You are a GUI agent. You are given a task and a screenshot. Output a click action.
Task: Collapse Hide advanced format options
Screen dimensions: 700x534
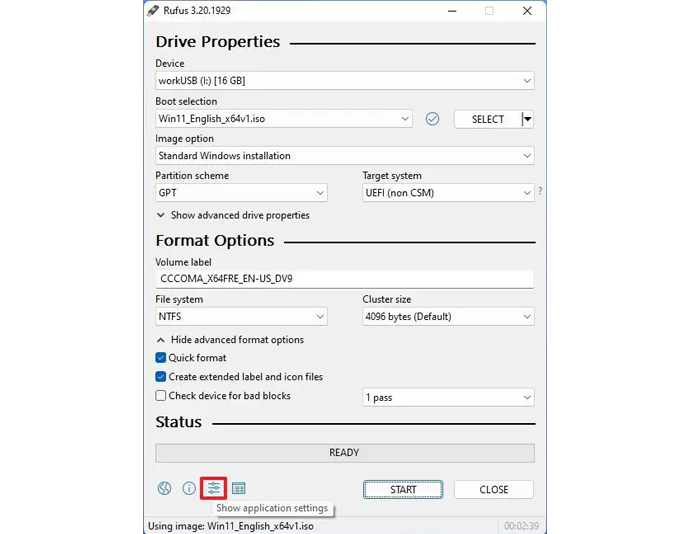tap(230, 340)
